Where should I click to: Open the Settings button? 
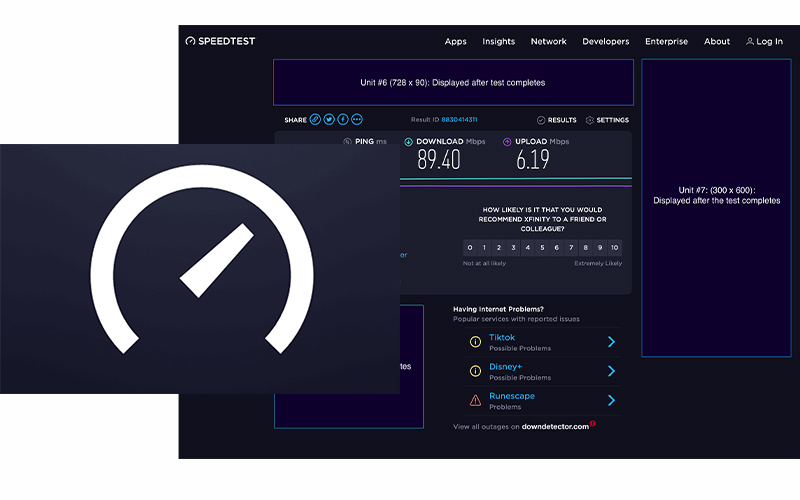coord(607,120)
